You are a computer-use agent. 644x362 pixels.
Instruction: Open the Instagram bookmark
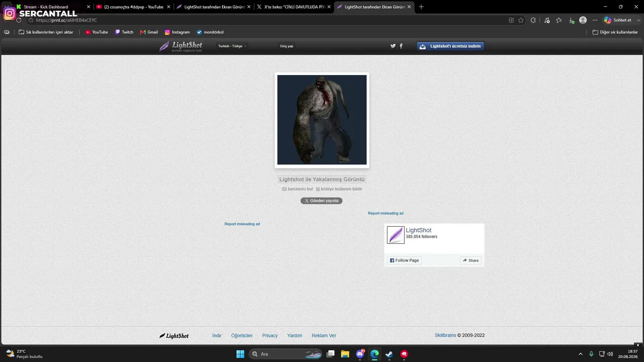[177, 32]
